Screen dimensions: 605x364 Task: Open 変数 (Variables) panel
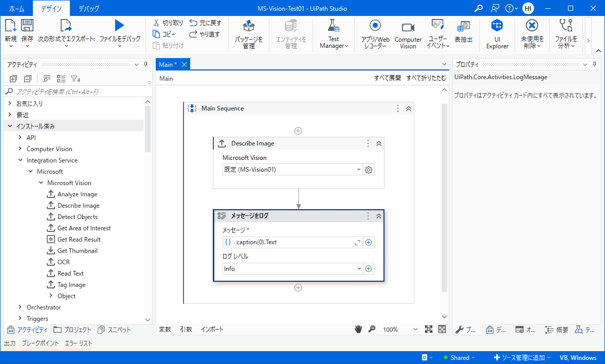tap(165, 329)
